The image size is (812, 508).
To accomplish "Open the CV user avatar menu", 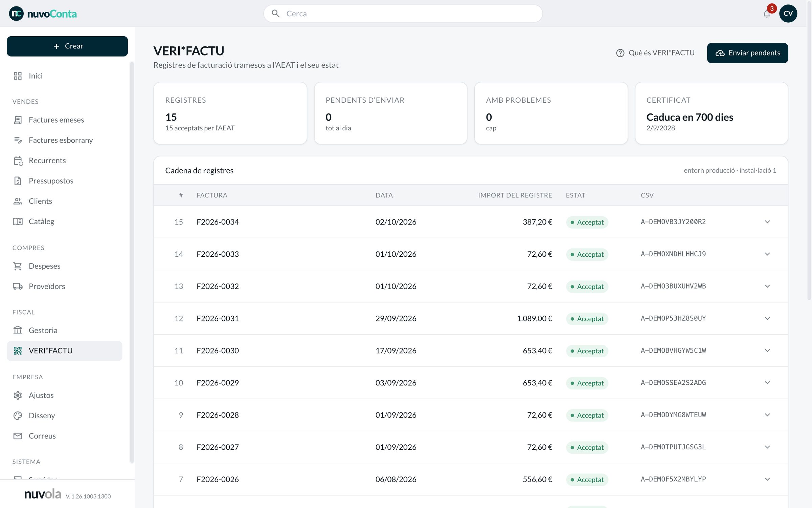I will 788,14.
